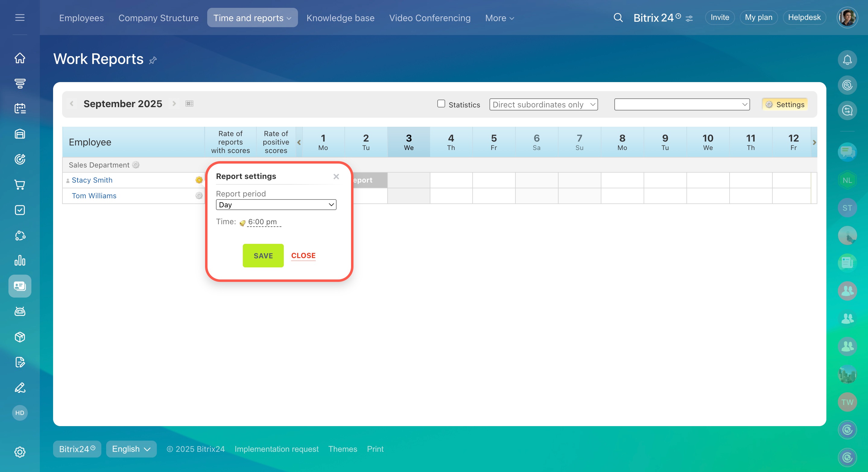This screenshot has width=868, height=472.
Task: Open notifications bell in the right panel
Action: coord(847,60)
